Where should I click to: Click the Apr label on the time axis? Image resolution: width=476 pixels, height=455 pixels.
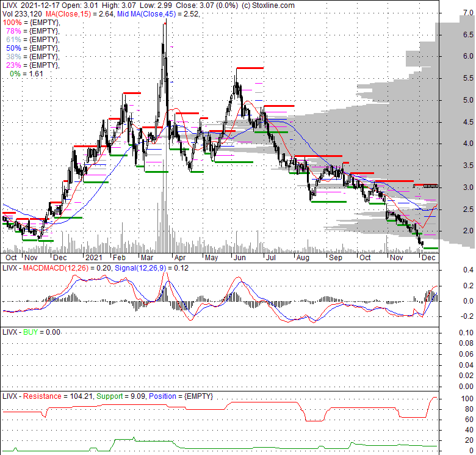click(x=179, y=258)
